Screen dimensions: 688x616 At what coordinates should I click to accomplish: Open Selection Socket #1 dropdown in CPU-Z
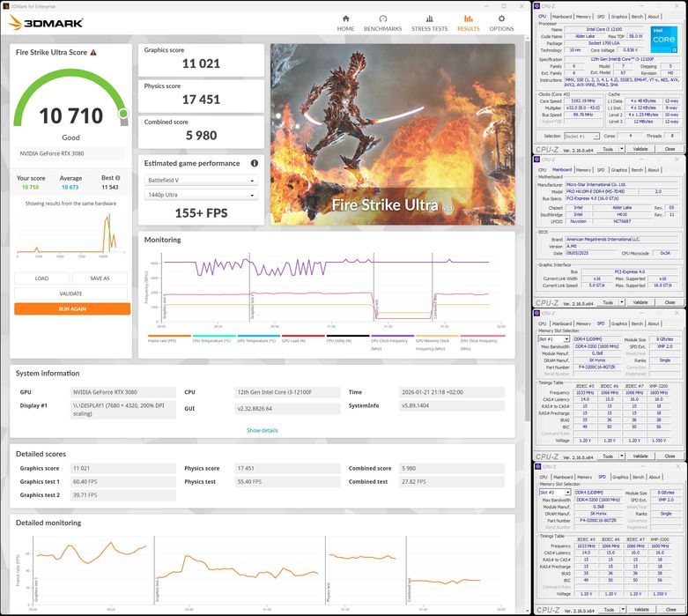click(x=581, y=136)
